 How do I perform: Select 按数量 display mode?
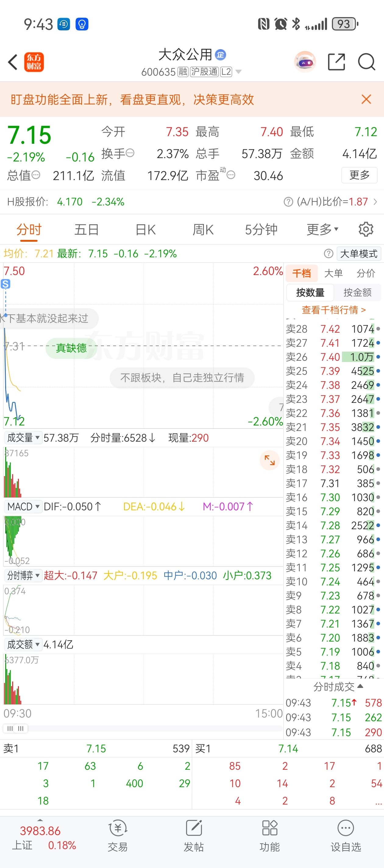(310, 292)
